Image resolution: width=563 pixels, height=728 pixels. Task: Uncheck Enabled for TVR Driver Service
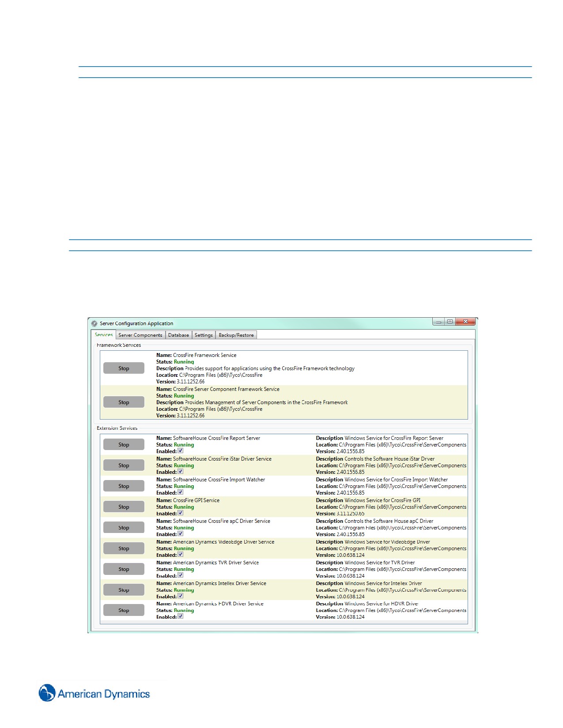point(181,575)
